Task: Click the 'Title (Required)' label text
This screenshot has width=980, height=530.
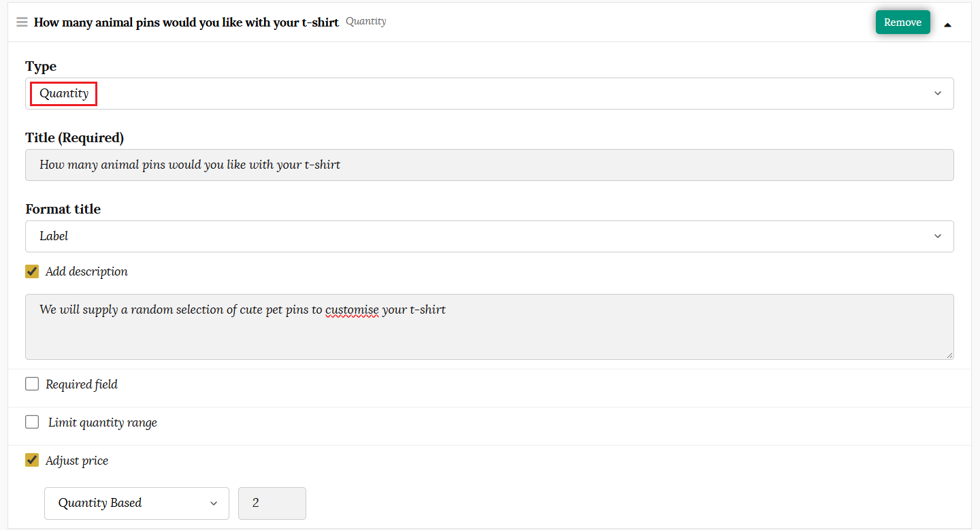Action: pos(75,137)
